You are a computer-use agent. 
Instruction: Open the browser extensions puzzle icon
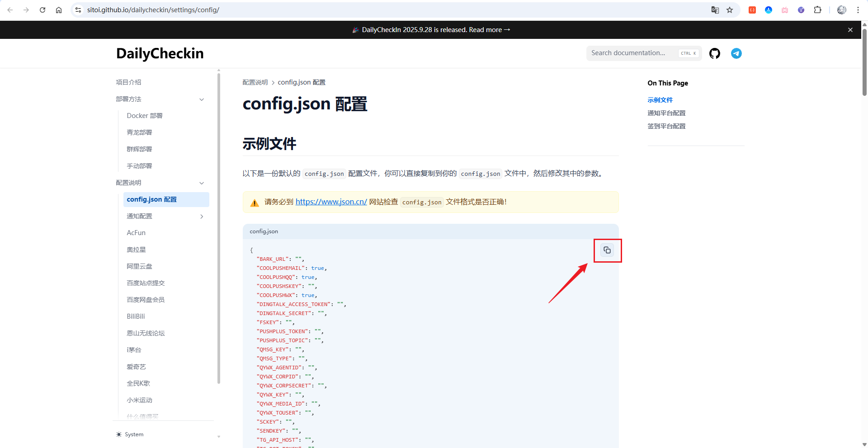tap(818, 9)
